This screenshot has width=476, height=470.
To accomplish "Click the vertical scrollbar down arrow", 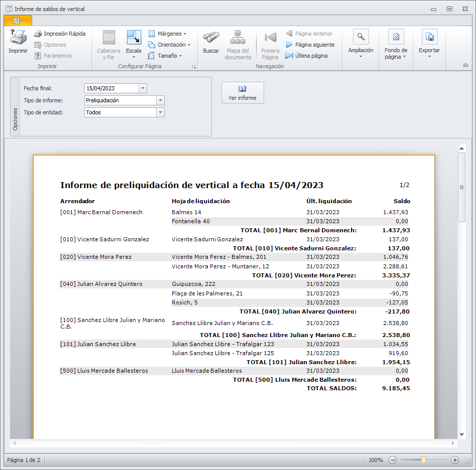I will pos(462,434).
